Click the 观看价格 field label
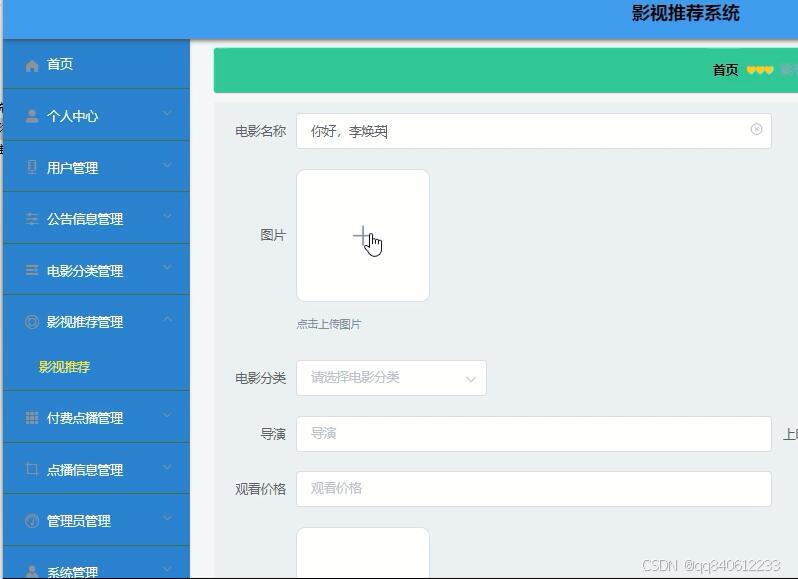This screenshot has width=798, height=579. (260, 489)
